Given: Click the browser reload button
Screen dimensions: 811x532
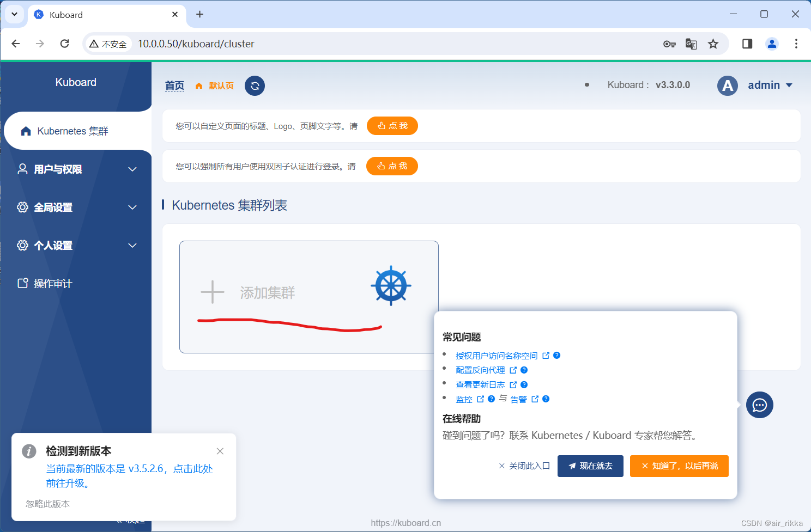Looking at the screenshot, I should tap(64, 44).
